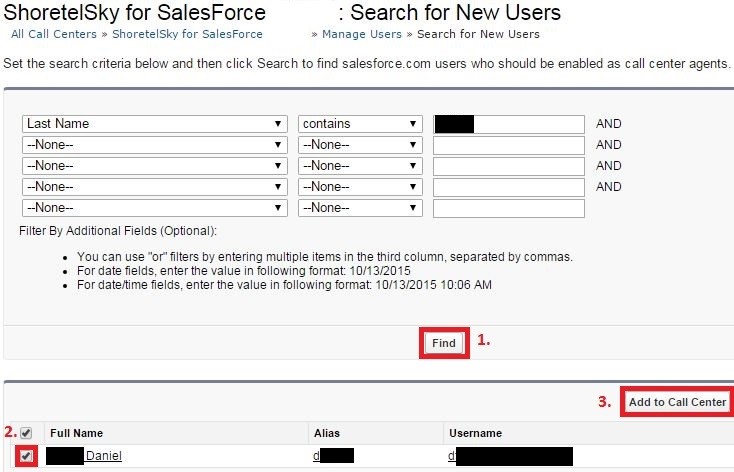Screen dimensions: 734x472
Task: Click the third row filter value input
Action: 509,166
